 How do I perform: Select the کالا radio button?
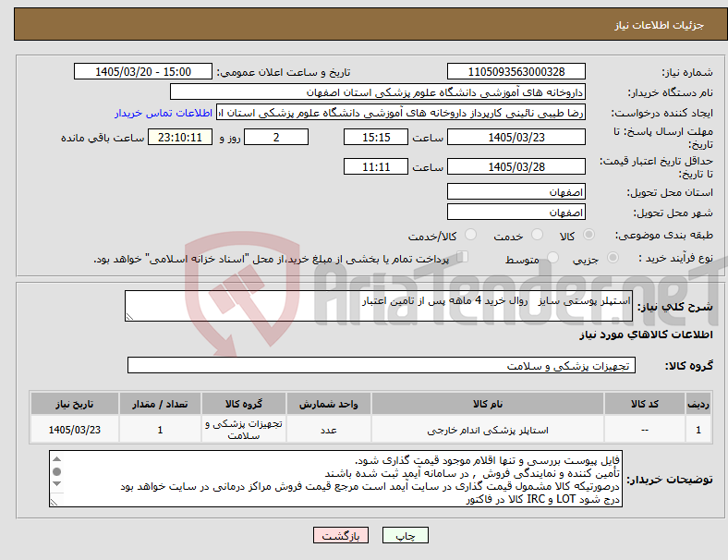click(588, 235)
